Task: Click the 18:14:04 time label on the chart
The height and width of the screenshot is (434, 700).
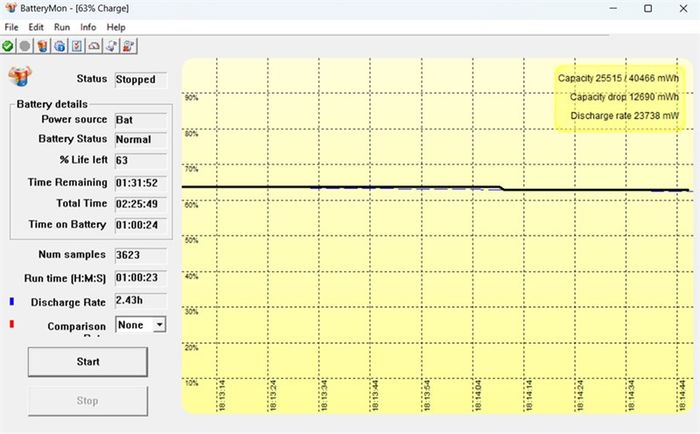Action: [x=478, y=396]
